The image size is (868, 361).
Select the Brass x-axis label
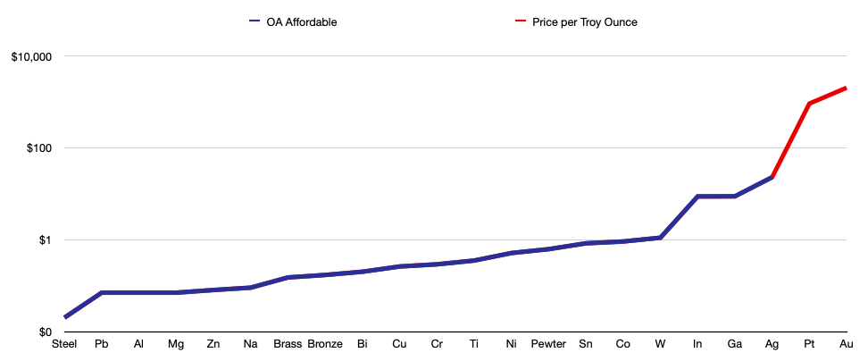pyautogui.click(x=288, y=344)
